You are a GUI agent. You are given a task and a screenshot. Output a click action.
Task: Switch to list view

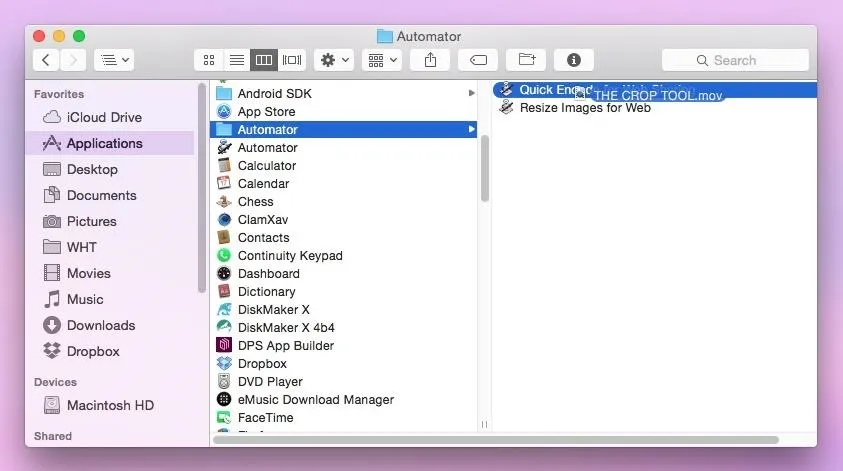pyautogui.click(x=237, y=60)
